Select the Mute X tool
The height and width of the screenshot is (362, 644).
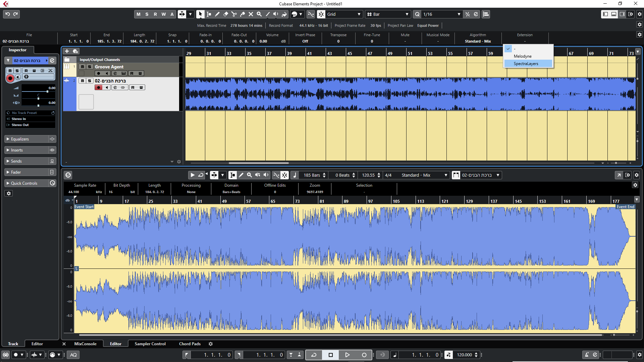pos(251,14)
